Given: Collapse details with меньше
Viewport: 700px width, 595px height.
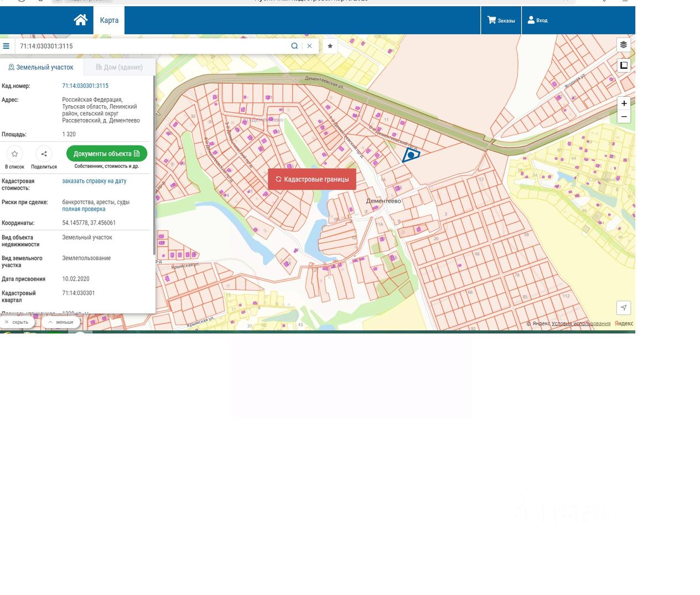Looking at the screenshot, I should 61,322.
